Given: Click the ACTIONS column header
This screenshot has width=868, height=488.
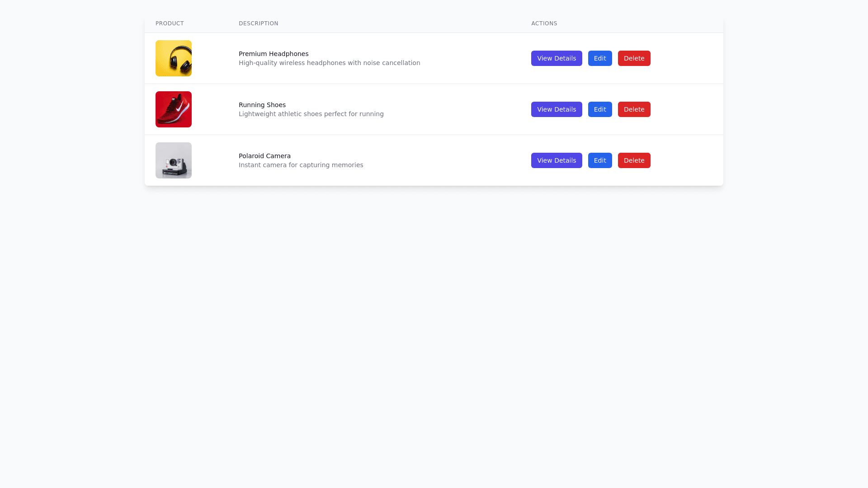Looking at the screenshot, I should [x=544, y=23].
